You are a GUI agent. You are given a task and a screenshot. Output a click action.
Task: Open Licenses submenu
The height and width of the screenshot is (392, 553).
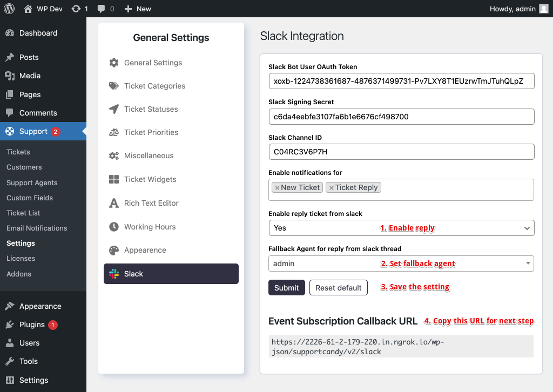click(x=21, y=259)
